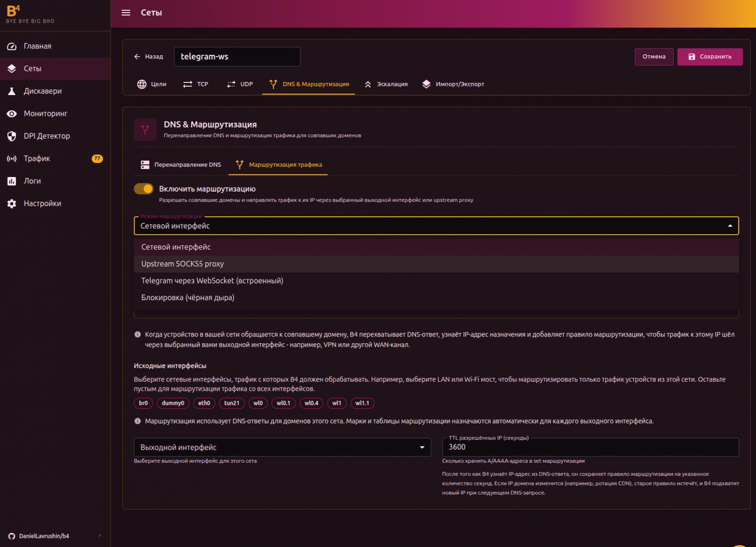
Task: Click the Дискавери flask icon
Action: [x=12, y=91]
